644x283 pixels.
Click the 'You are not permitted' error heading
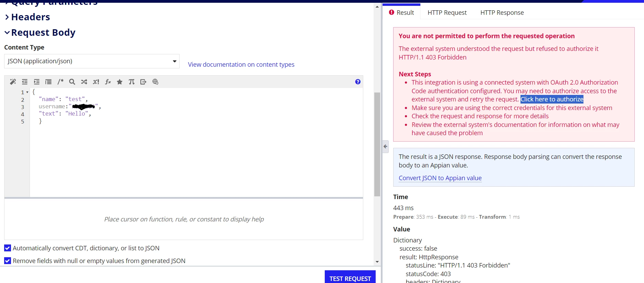[x=486, y=36]
